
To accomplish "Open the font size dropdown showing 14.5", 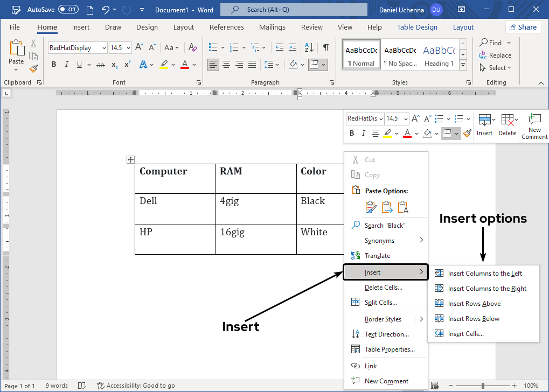I will [x=128, y=48].
